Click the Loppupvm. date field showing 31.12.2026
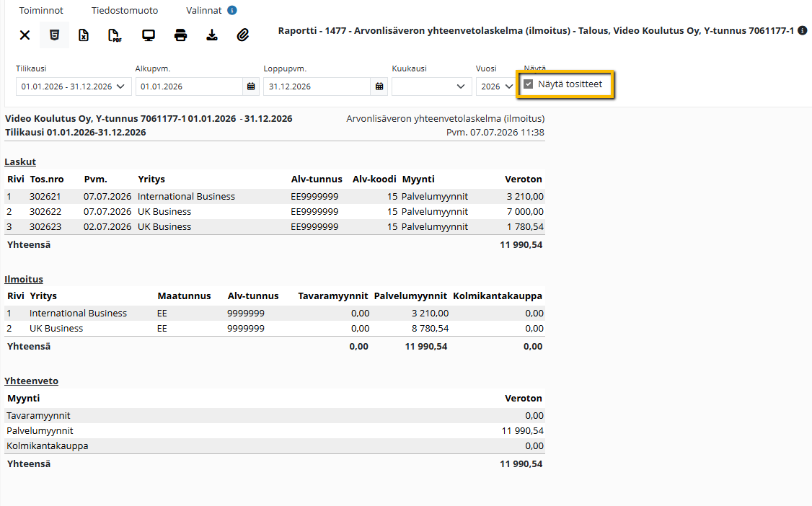 point(317,86)
